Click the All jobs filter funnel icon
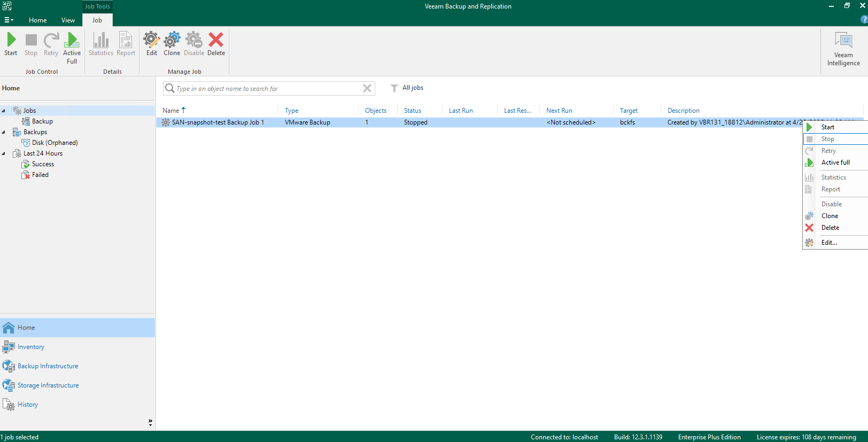 coord(394,88)
